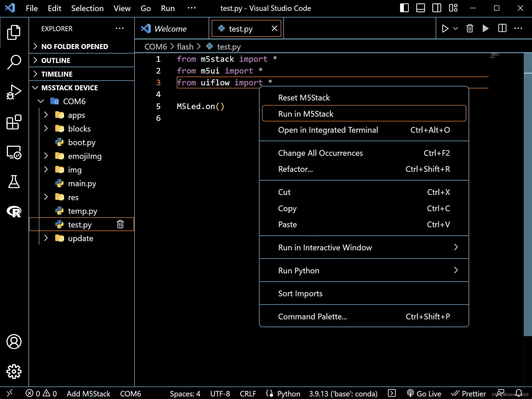Open the overflow menu ellipsis in menu bar
This screenshot has width=532, height=399.
pos(191,8)
